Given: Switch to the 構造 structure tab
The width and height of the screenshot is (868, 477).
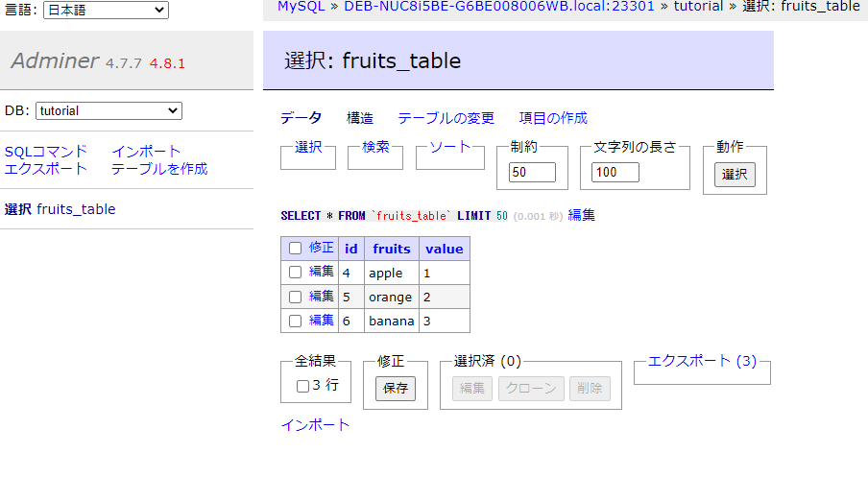Looking at the screenshot, I should [x=360, y=118].
